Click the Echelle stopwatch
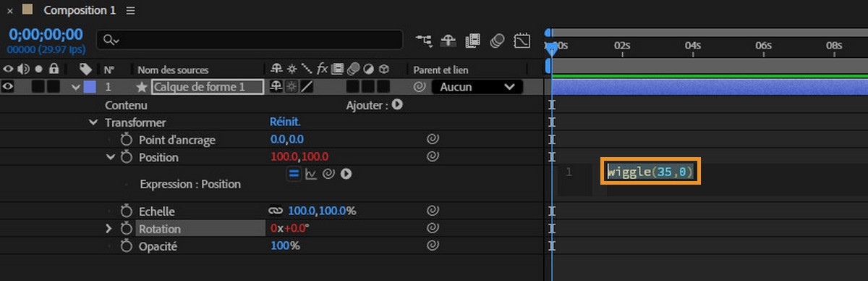 tap(127, 211)
